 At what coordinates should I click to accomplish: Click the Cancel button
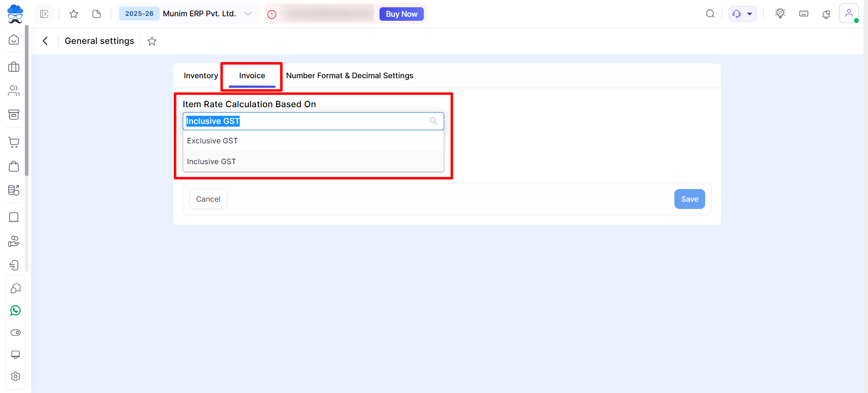coord(208,199)
